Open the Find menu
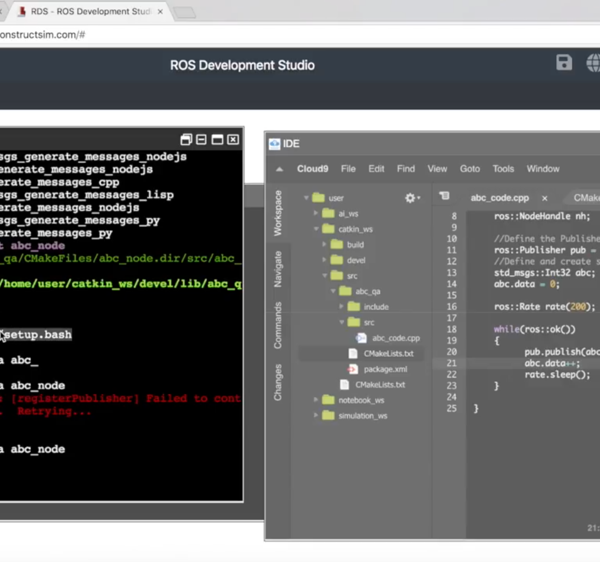The height and width of the screenshot is (562, 600). pos(406,169)
